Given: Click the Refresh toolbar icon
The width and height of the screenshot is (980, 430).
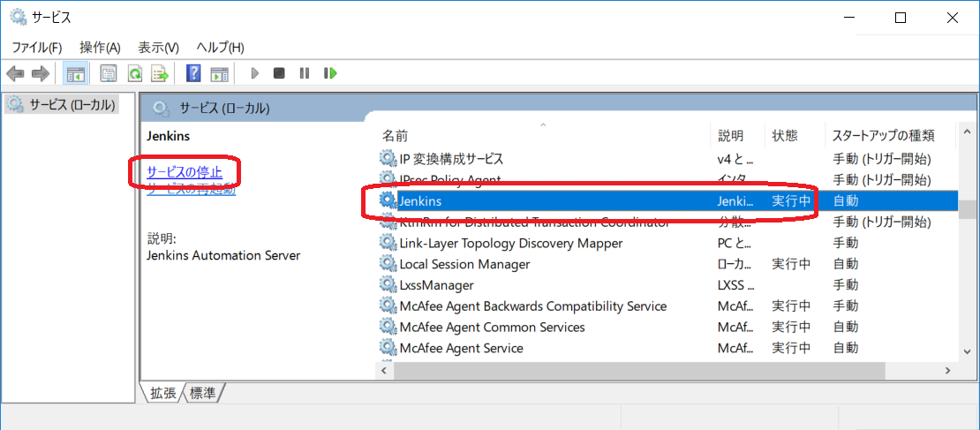Looking at the screenshot, I should pyautogui.click(x=135, y=74).
